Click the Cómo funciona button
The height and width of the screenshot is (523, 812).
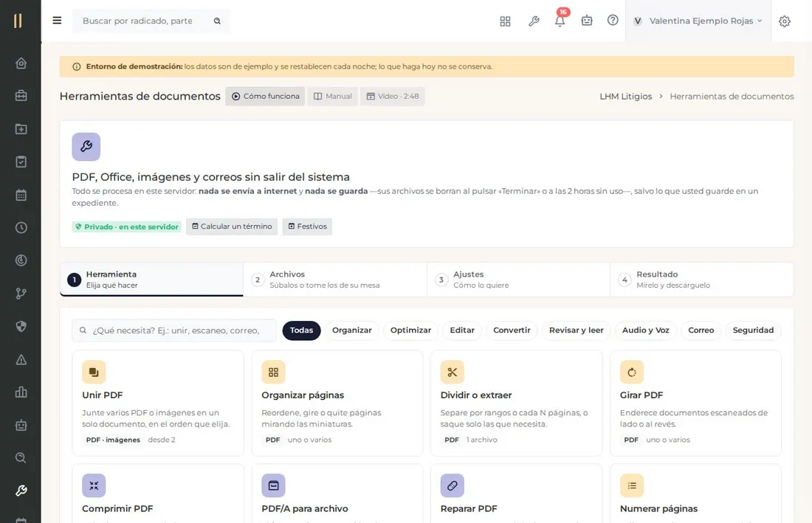coord(265,96)
